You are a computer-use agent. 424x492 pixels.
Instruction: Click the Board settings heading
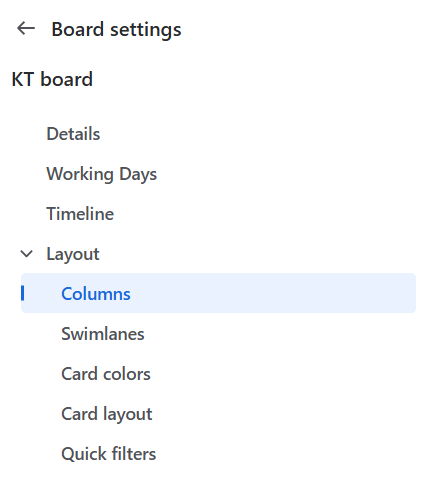(116, 29)
